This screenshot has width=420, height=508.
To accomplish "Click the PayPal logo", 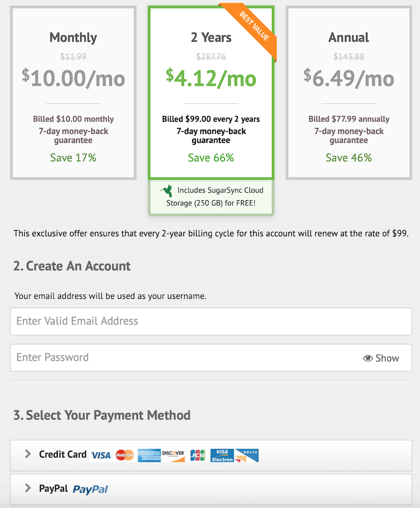I will pos(90,489).
